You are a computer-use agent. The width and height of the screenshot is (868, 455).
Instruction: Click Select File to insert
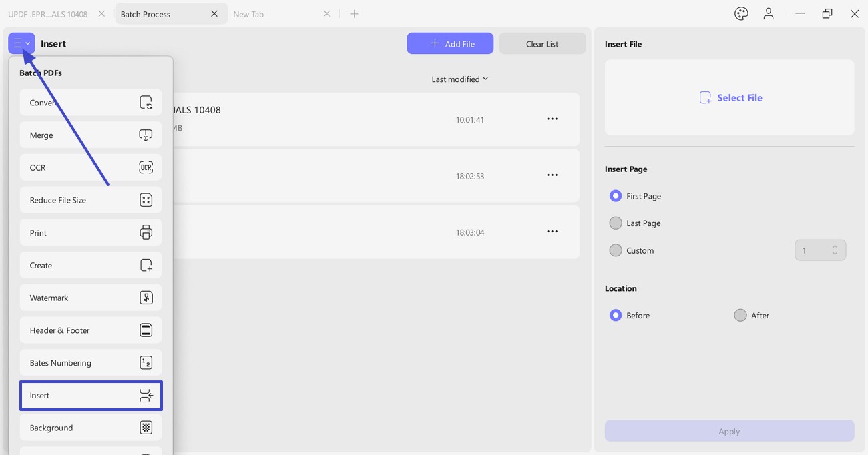(730, 97)
